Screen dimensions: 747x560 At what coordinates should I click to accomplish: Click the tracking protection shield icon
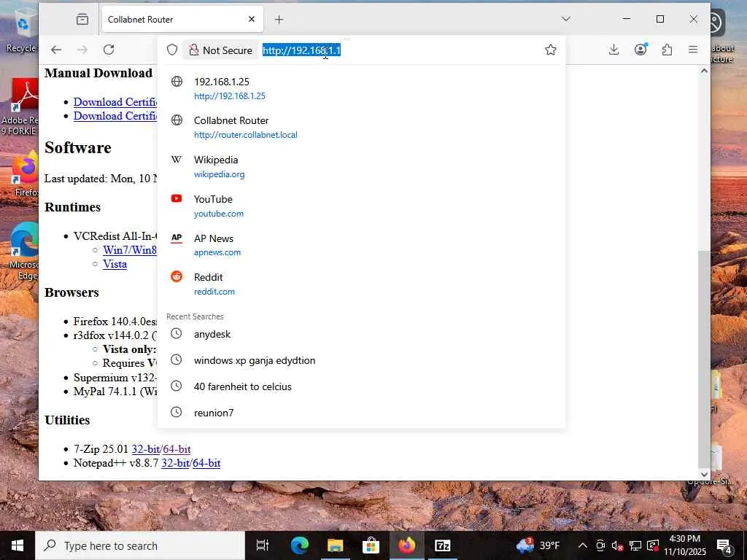tap(172, 50)
